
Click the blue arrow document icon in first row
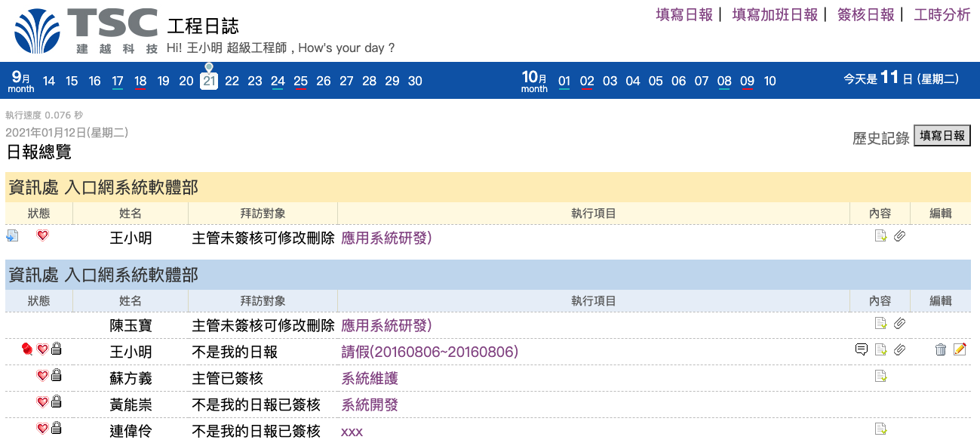tap(12, 236)
